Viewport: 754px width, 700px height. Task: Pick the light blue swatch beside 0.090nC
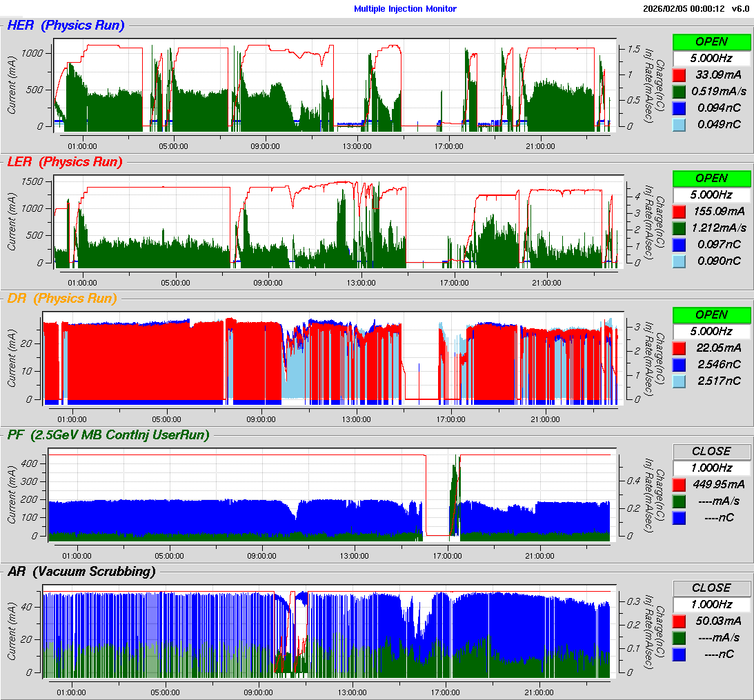click(679, 261)
